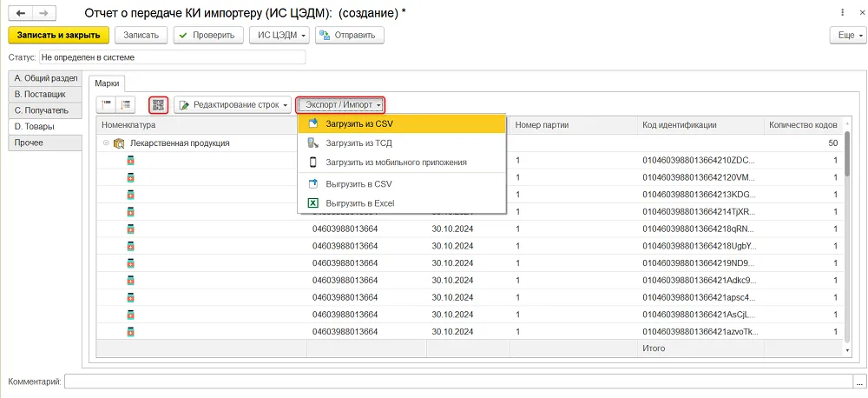Toggle the Экспорт / Импорт dropdown

[340, 105]
